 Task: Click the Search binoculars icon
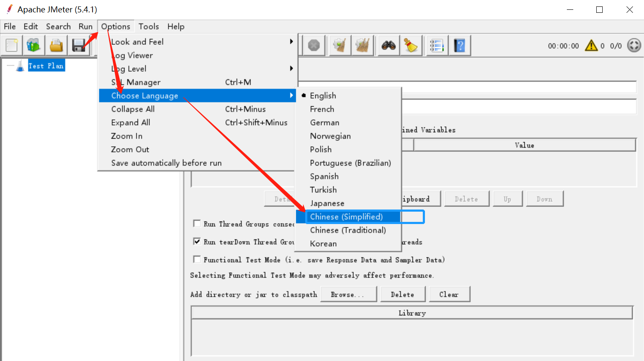389,45
